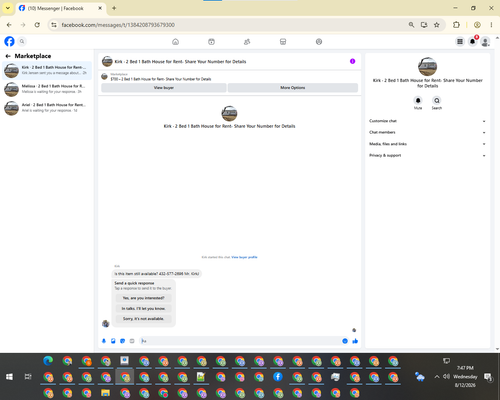Viewport: 500px width, 400px height.
Task: Reload the page
Action: 37,25
